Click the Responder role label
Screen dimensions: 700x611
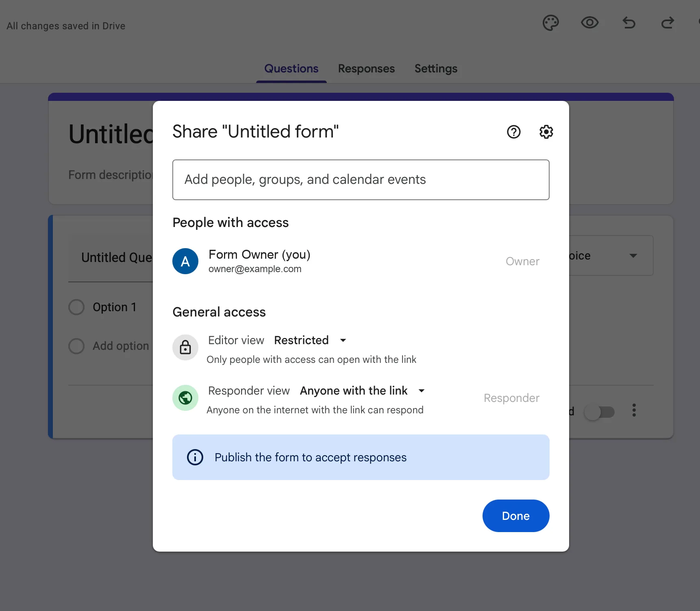coord(511,398)
